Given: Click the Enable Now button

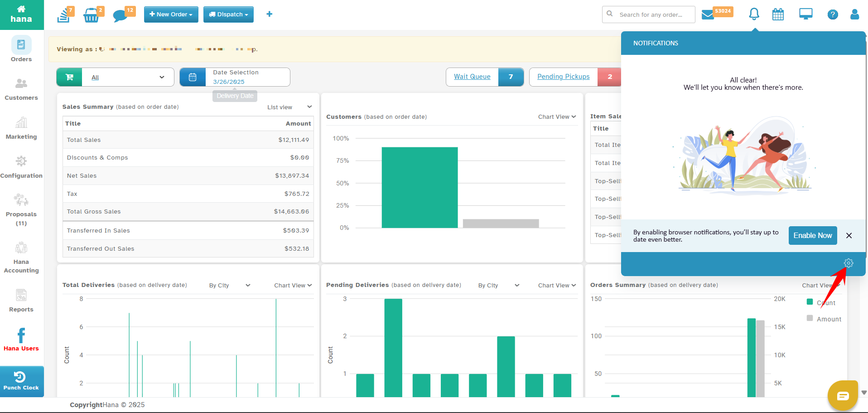Looking at the screenshot, I should coord(813,235).
